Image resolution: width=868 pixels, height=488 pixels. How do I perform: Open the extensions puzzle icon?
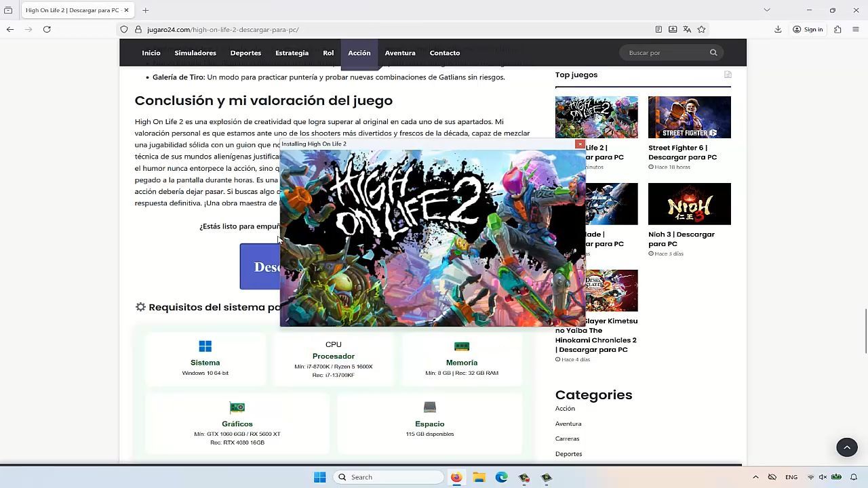[837, 29]
